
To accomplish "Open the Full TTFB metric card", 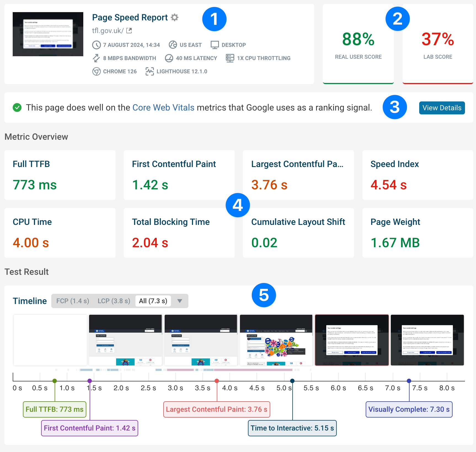I will click(x=60, y=175).
